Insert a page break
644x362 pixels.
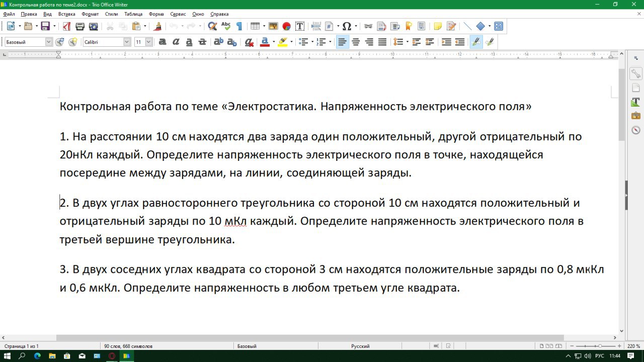pyautogui.click(x=316, y=26)
